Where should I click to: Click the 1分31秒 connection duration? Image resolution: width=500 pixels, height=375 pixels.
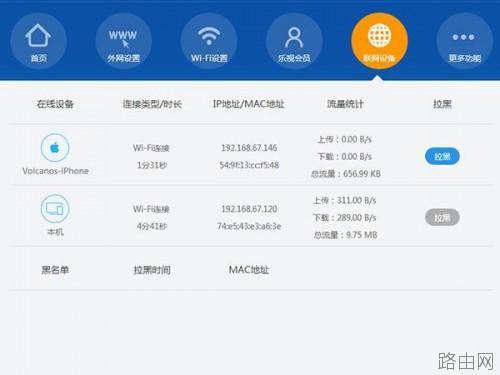point(152,165)
